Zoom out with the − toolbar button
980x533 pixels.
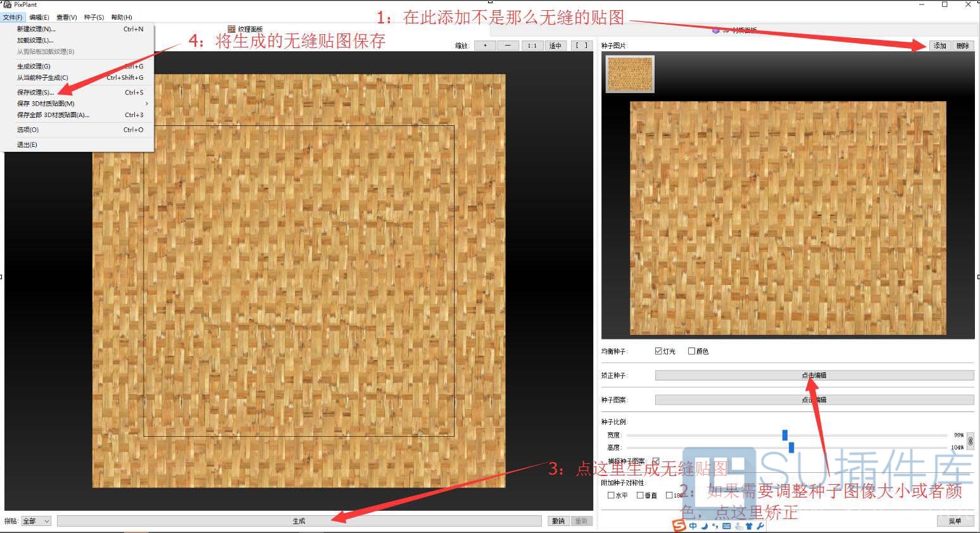point(506,45)
